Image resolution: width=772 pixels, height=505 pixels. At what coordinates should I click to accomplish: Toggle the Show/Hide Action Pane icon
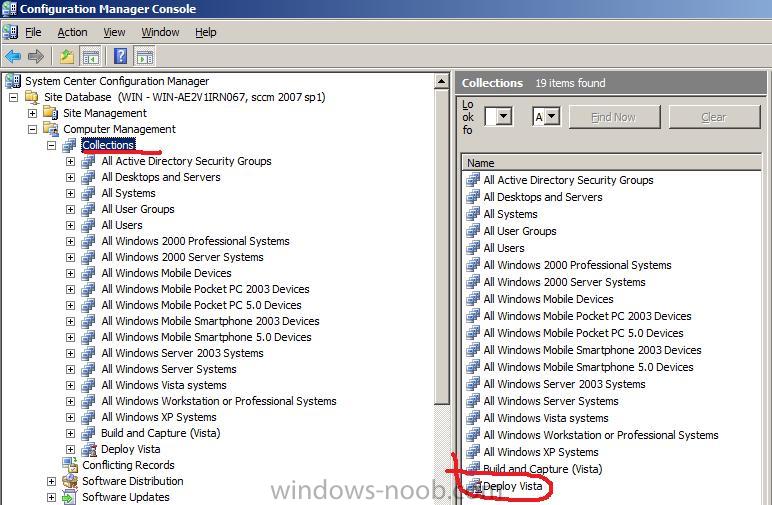[x=144, y=56]
